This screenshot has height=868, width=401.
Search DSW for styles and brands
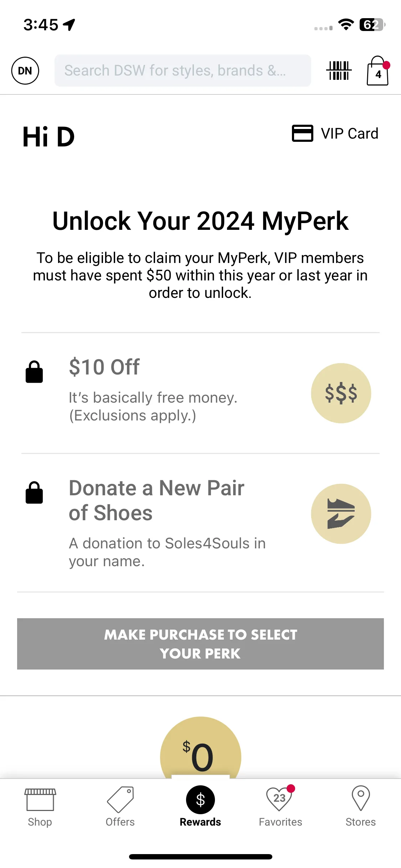click(182, 71)
